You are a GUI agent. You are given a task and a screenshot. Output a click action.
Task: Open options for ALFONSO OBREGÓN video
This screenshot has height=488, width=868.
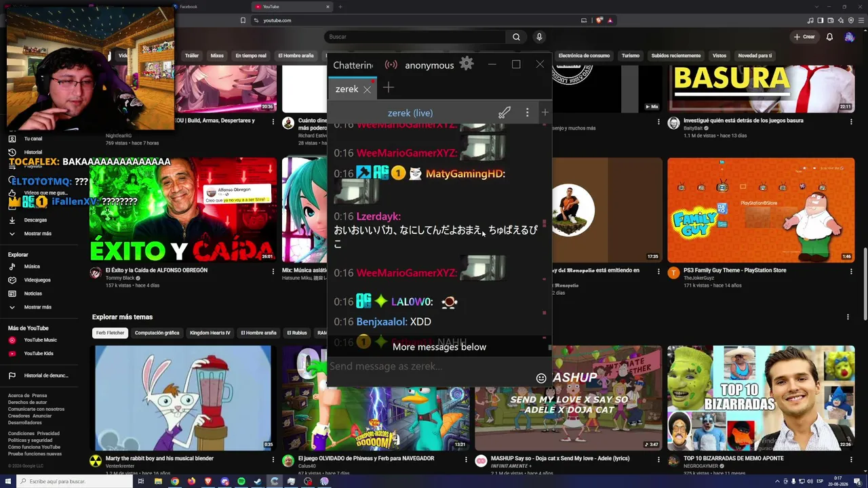(x=273, y=272)
